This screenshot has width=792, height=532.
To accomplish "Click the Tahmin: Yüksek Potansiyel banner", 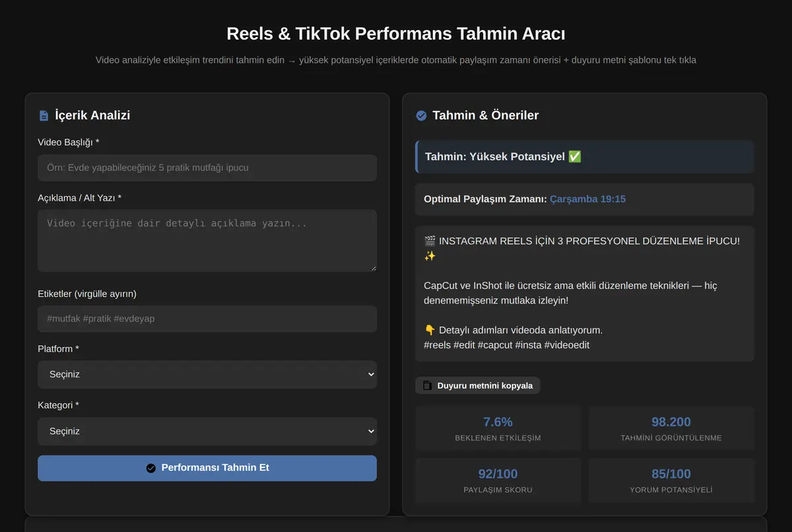I will pos(585,156).
